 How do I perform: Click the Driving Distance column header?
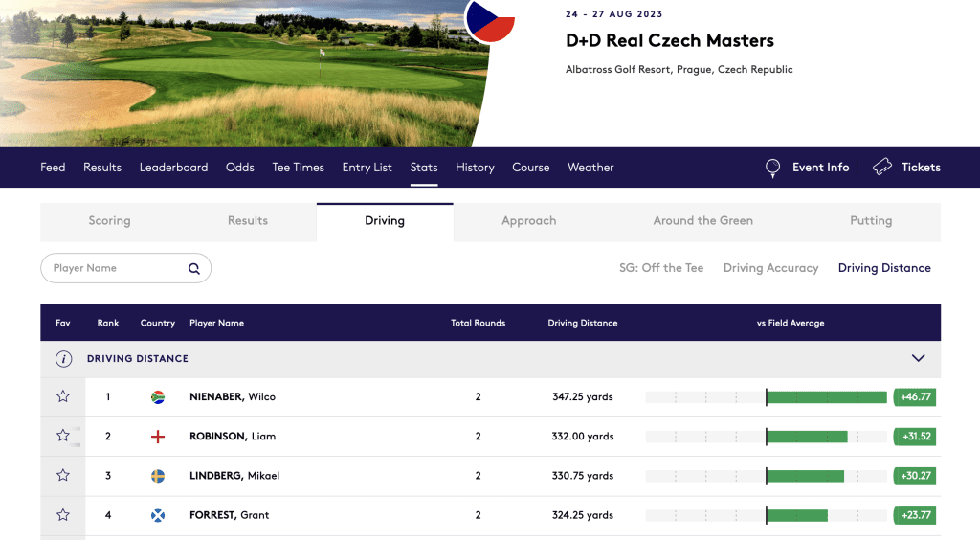(583, 323)
